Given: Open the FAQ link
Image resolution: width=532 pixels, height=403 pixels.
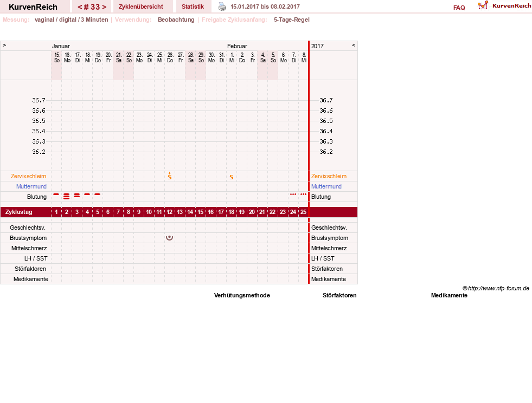Looking at the screenshot, I should click(459, 8).
